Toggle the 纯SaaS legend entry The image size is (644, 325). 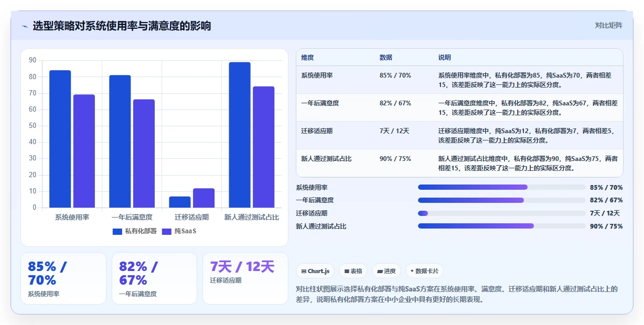pos(179,231)
